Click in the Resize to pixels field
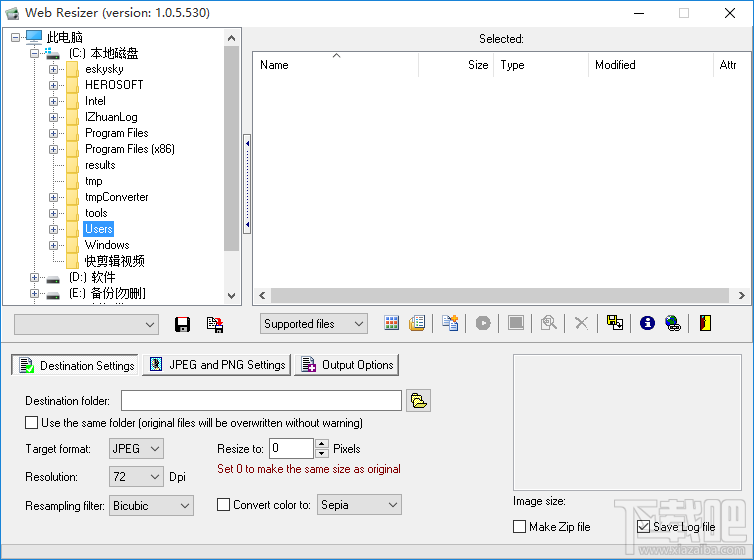The height and width of the screenshot is (560, 754). 291,448
